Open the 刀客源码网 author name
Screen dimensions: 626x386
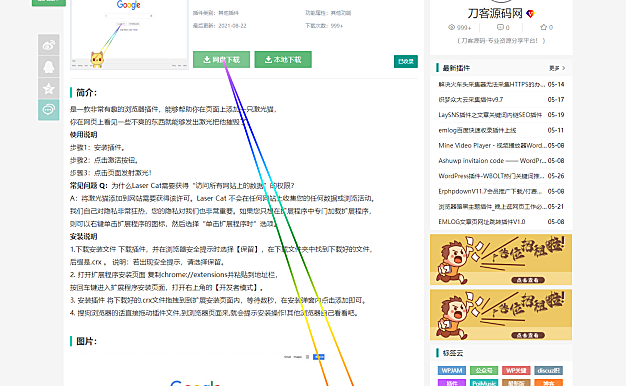(495, 14)
